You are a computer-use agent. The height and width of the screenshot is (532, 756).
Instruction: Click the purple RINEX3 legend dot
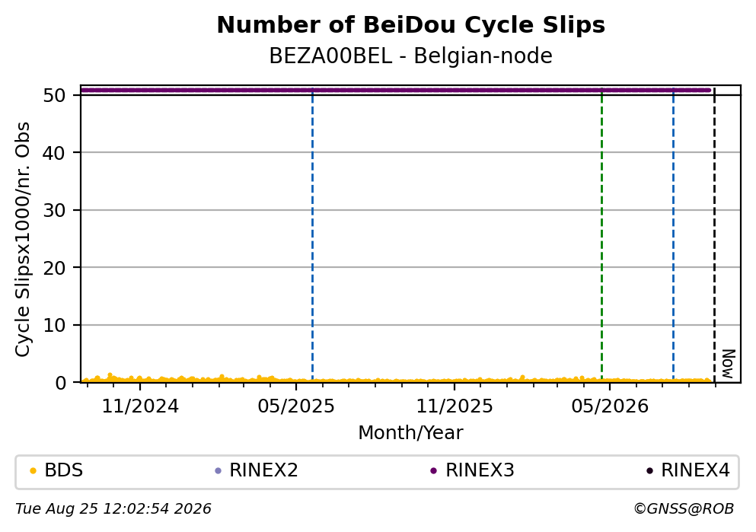(x=433, y=471)
